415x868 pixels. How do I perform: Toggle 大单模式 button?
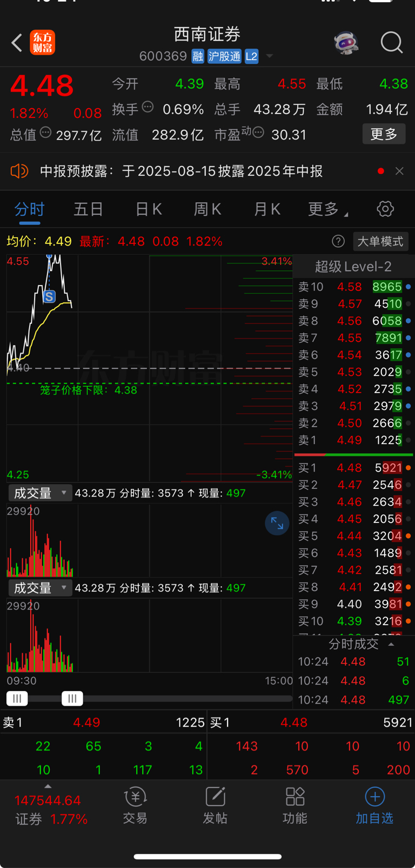tap(380, 241)
